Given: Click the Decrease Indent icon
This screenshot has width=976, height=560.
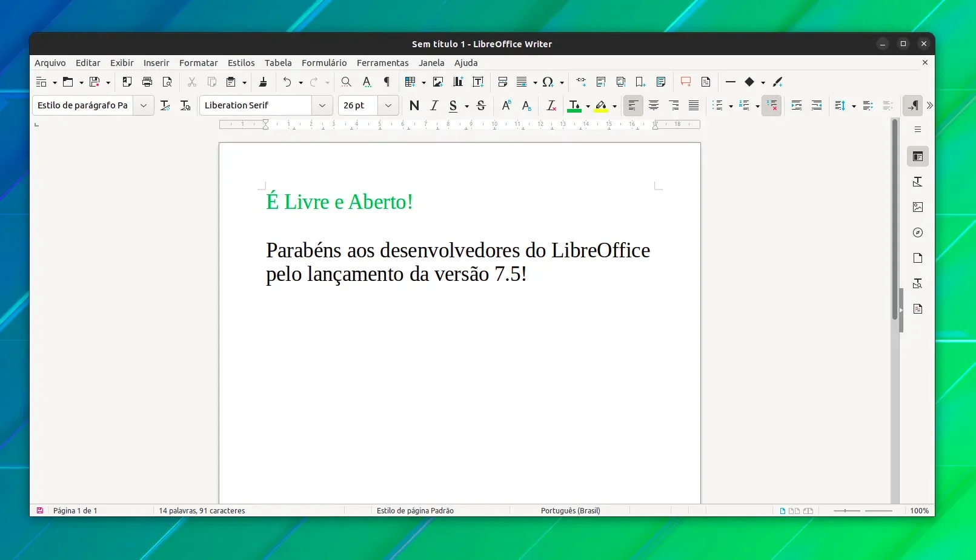Looking at the screenshot, I should point(817,105).
